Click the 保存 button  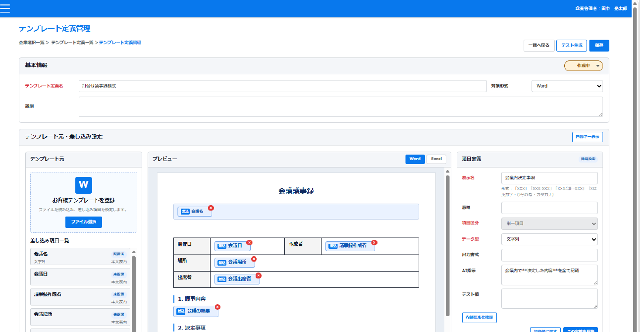coord(599,46)
